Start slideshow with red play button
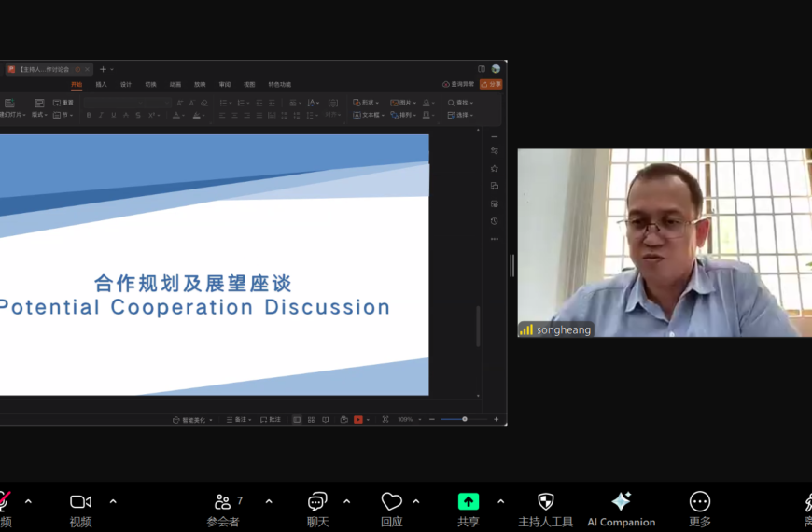The width and height of the screenshot is (812, 532). pos(358,420)
